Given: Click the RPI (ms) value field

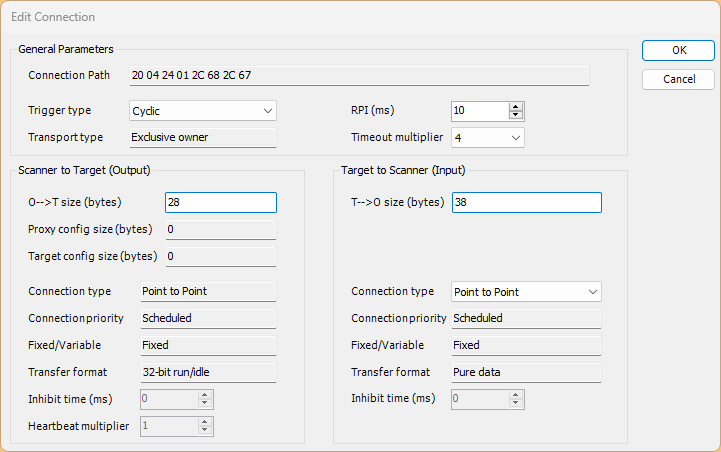Looking at the screenshot, I should (x=480, y=111).
